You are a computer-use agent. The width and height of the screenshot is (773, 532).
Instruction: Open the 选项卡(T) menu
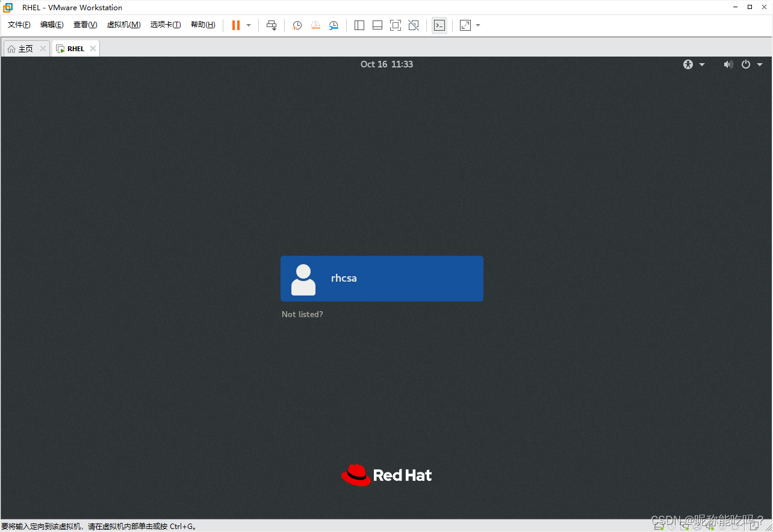pyautogui.click(x=166, y=25)
